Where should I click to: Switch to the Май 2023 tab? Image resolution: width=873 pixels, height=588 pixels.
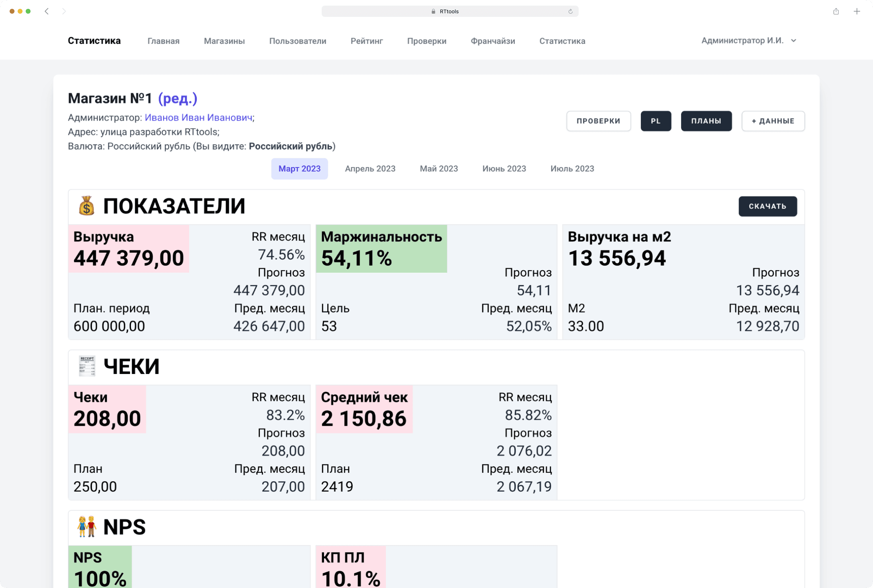tap(439, 169)
